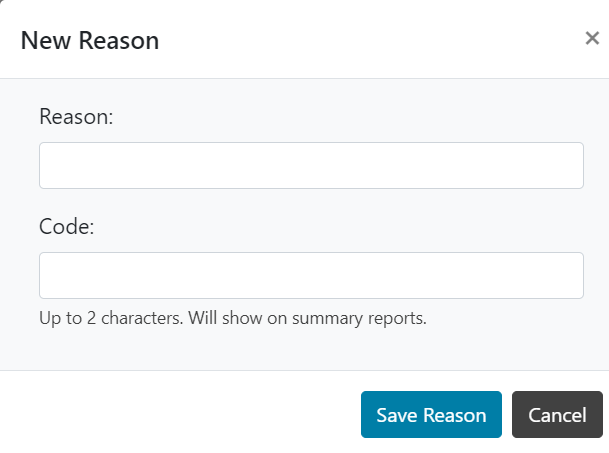Abort adding a reason with Cancel
The width and height of the screenshot is (609, 453).
tap(557, 415)
